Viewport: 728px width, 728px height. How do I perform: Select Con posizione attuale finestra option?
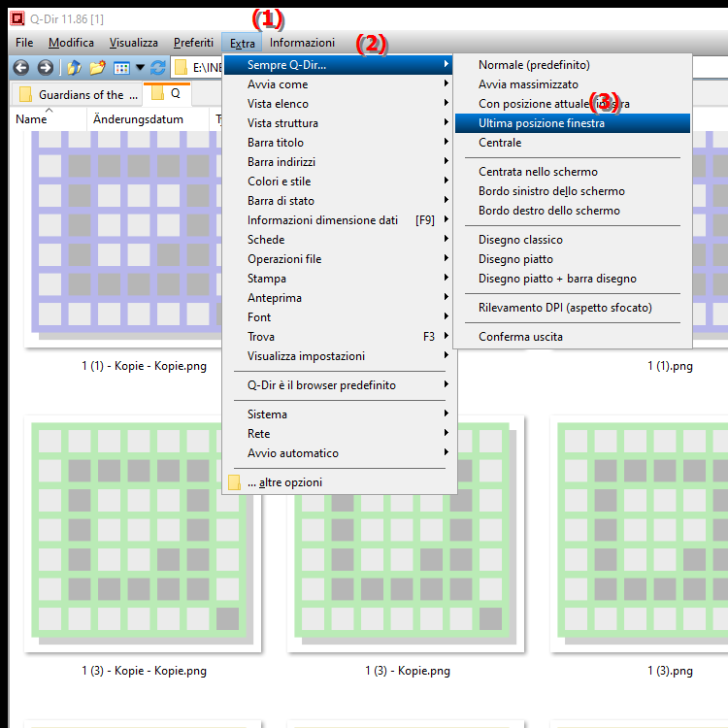(572, 104)
